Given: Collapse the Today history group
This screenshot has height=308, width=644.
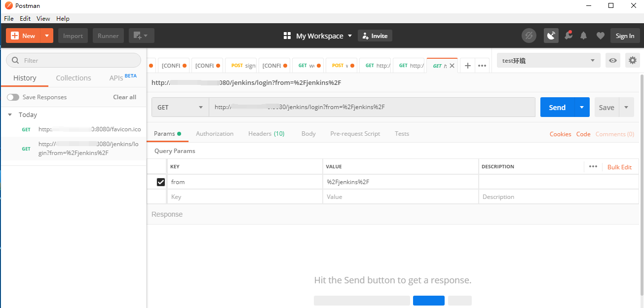Looking at the screenshot, I should point(10,115).
